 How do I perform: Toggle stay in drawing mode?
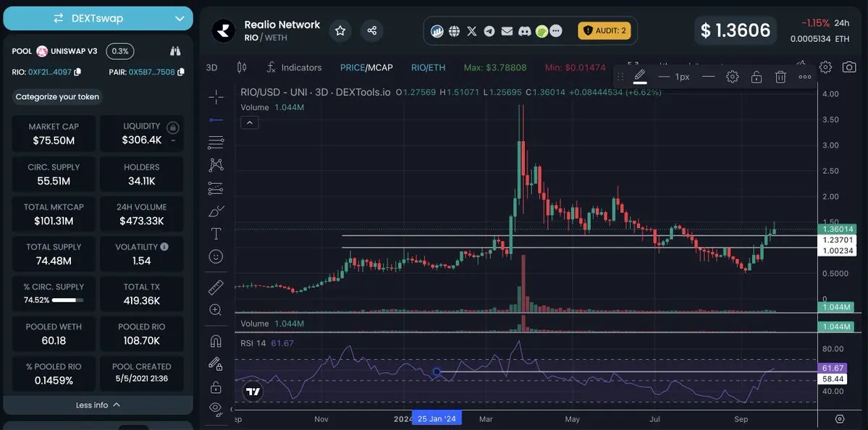[216, 364]
